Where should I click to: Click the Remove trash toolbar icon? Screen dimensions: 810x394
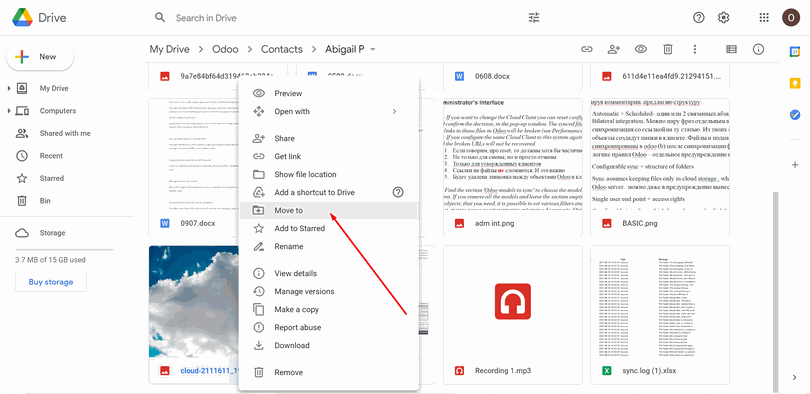click(668, 49)
